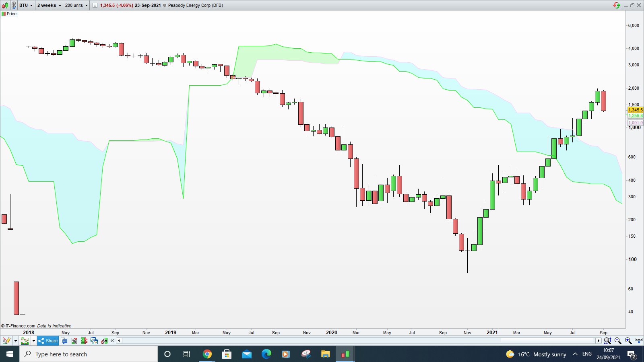Click the pin link-chart icon in top toolbar
The width and height of the screenshot is (644, 362).
coord(14,5)
